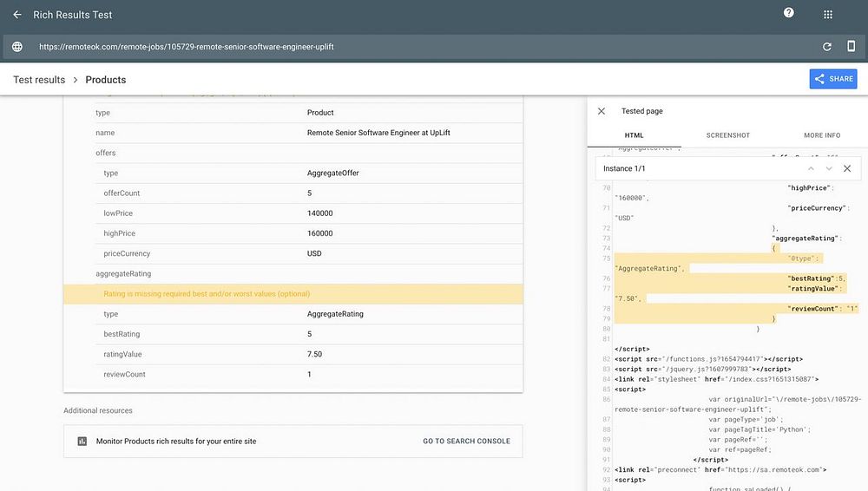This screenshot has height=491, width=868.
Task: Switch to the SCREENSHOT tab
Action: tap(727, 135)
